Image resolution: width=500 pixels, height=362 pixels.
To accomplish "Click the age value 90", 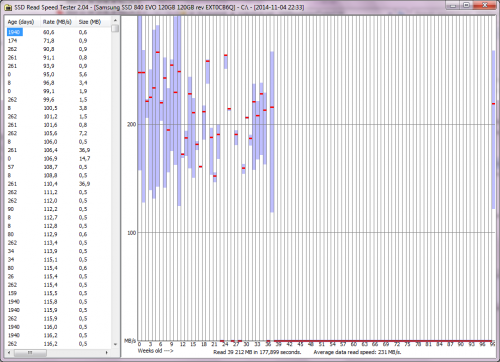I will click(11, 209).
